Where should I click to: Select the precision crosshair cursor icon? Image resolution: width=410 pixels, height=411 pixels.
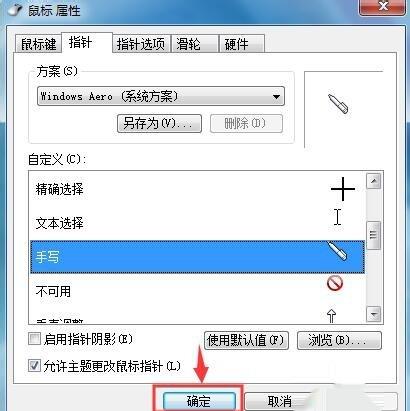[x=343, y=189]
